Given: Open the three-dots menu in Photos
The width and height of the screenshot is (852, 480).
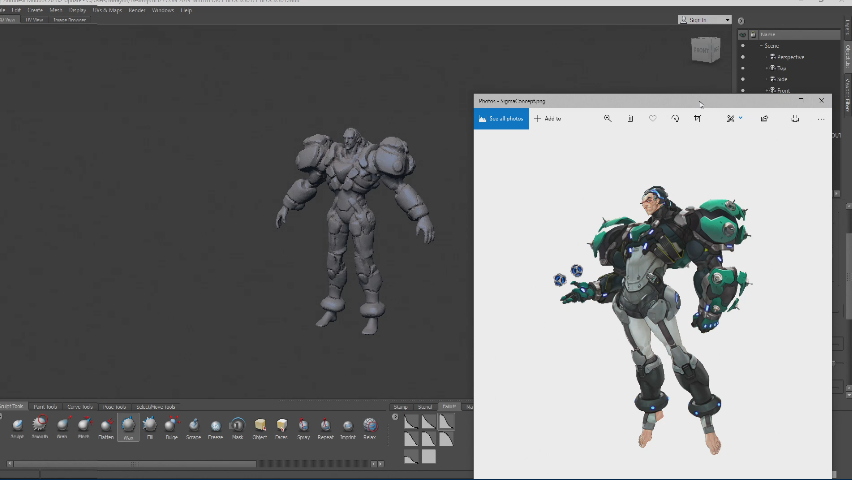Looking at the screenshot, I should (x=820, y=119).
